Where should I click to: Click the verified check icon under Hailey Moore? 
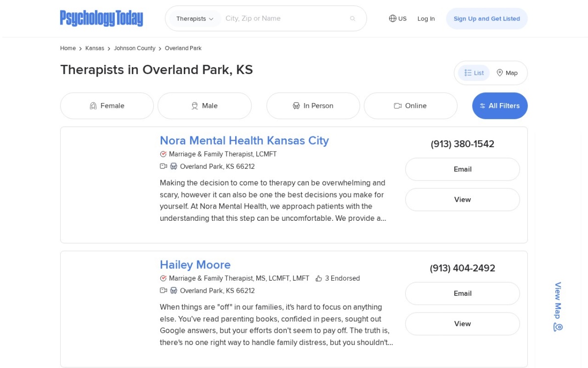[x=163, y=278]
